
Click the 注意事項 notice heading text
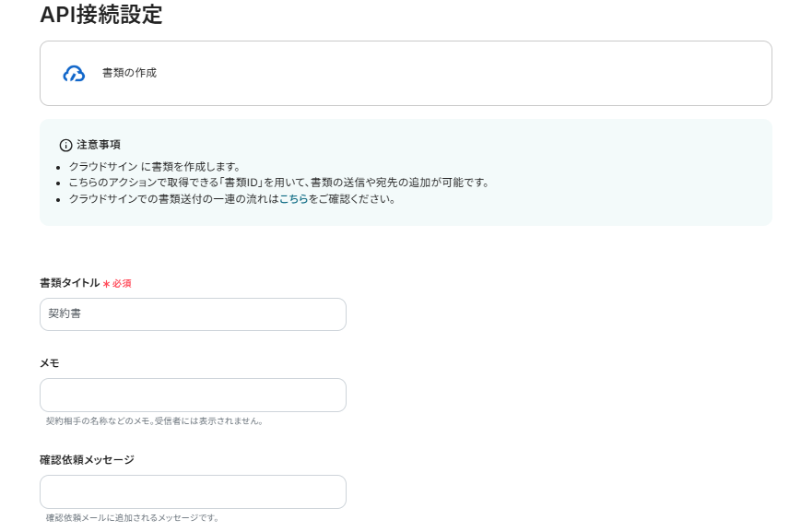(x=99, y=145)
